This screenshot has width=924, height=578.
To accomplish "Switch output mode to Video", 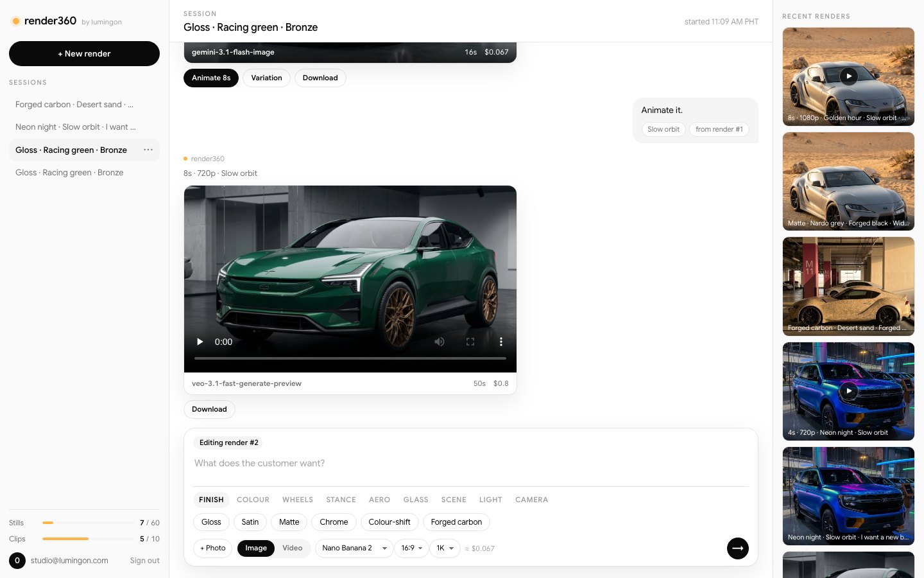I will [x=293, y=548].
